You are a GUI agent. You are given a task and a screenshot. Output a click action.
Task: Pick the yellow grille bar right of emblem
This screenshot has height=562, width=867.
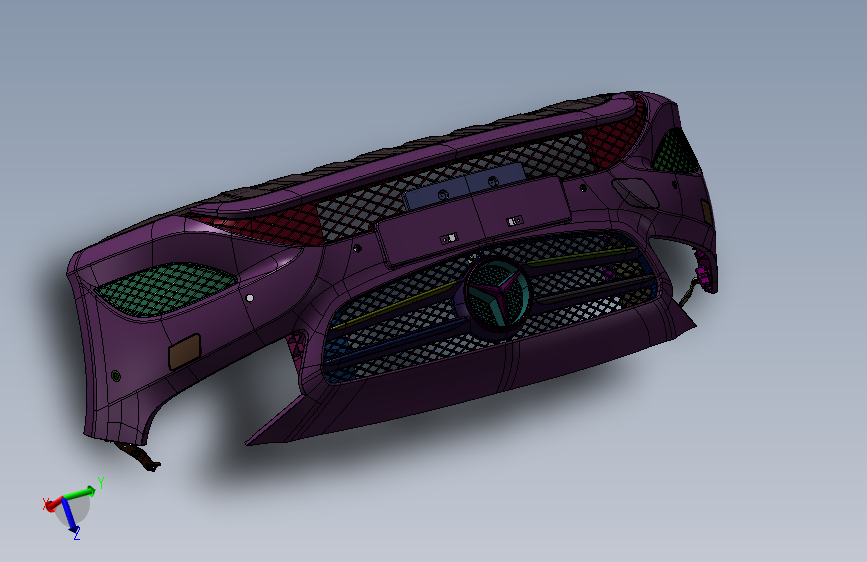tap(581, 257)
